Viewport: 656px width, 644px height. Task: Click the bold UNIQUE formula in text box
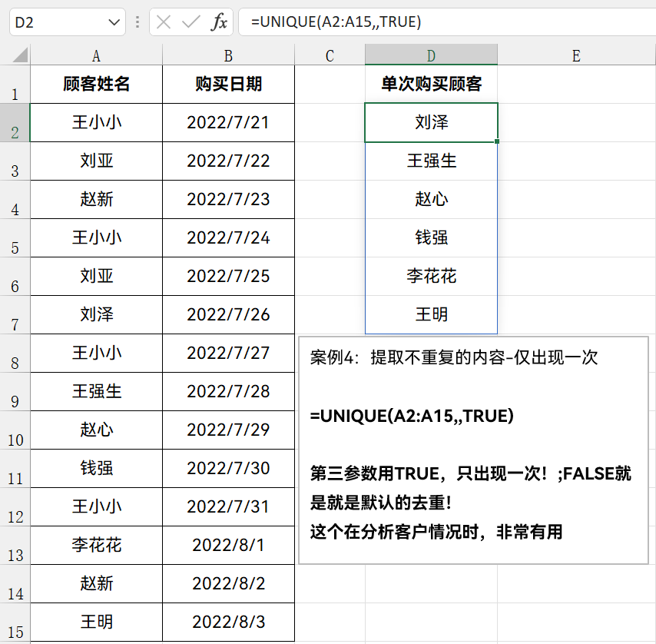(x=412, y=416)
